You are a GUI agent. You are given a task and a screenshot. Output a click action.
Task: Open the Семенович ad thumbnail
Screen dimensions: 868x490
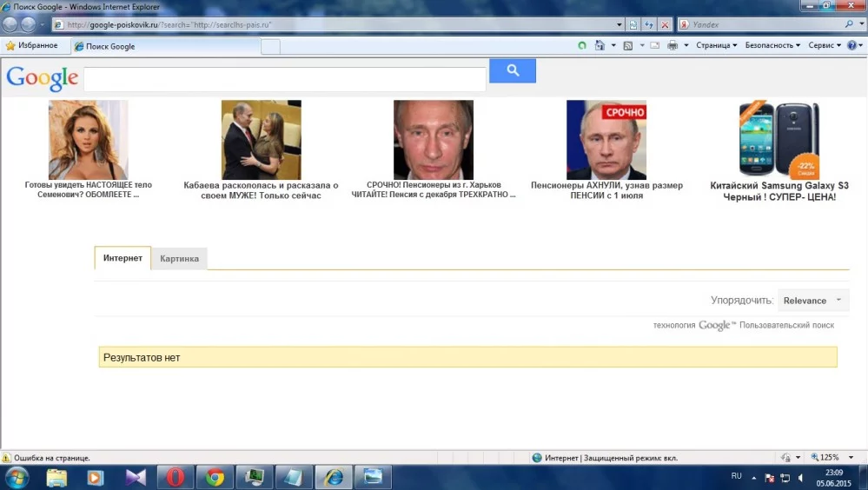point(88,140)
